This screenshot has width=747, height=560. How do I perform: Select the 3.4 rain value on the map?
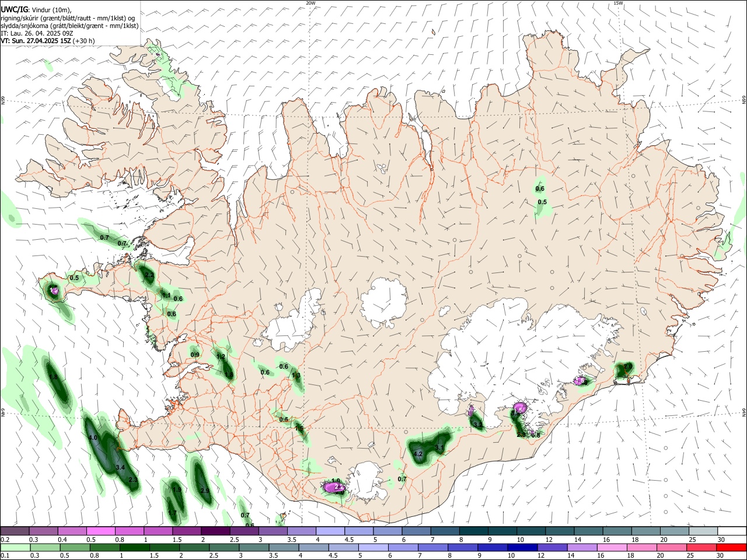click(x=120, y=468)
